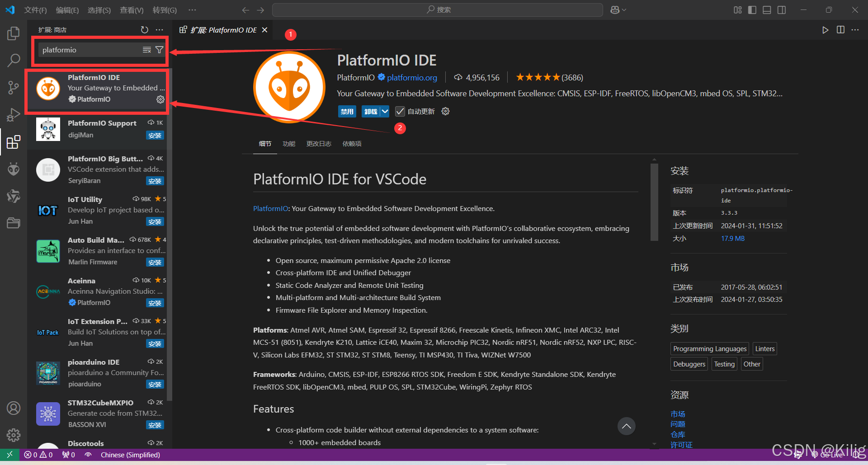Viewport: 868px width, 465px height.
Task: Open the Source Control view
Action: (14, 87)
